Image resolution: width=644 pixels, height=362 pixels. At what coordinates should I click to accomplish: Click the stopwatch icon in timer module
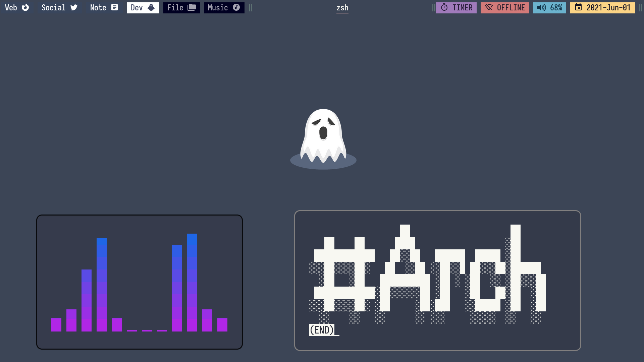coord(444,7)
